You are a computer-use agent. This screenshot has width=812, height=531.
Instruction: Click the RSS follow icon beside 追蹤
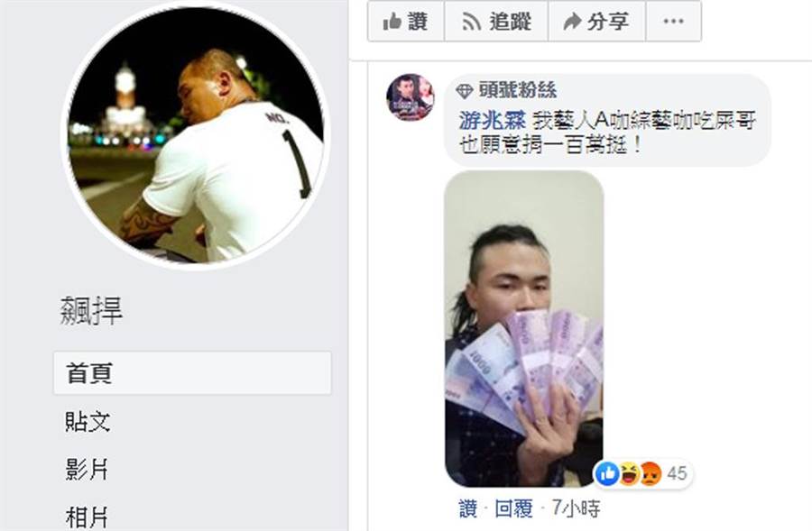point(471,22)
